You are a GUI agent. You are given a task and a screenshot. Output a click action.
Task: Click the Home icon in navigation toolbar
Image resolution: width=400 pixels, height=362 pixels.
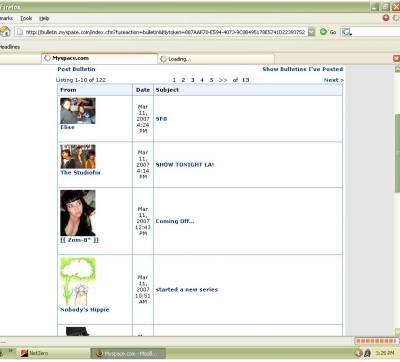[x=5, y=32]
